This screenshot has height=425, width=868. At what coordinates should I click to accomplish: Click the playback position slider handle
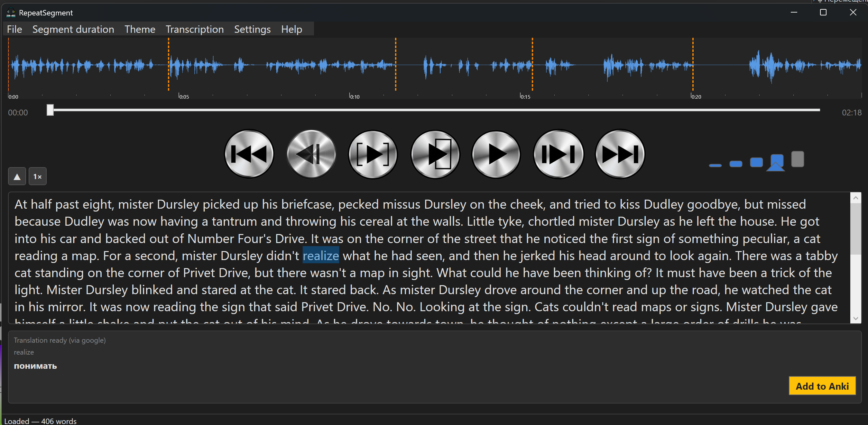point(50,110)
